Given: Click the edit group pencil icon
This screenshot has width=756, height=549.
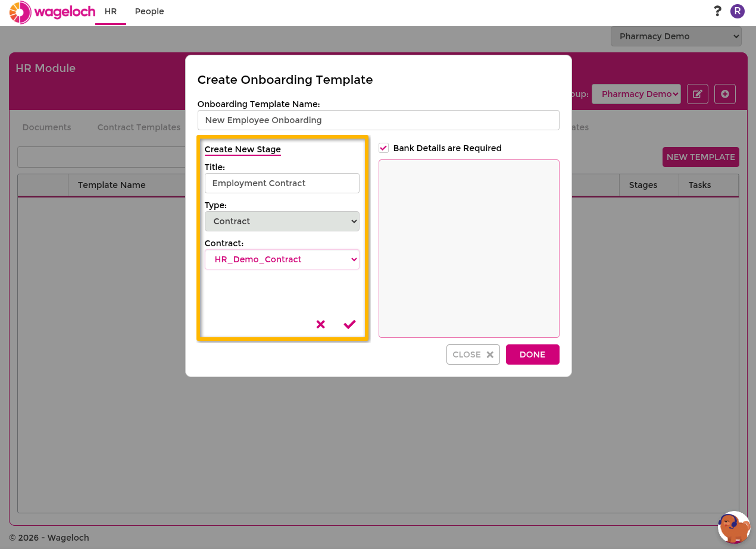Looking at the screenshot, I should [x=698, y=94].
